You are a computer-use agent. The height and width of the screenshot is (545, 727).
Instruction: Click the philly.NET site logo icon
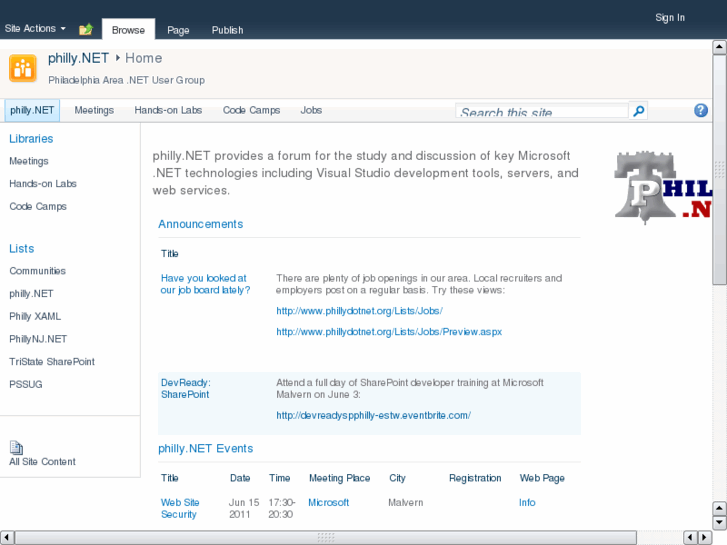click(23, 68)
